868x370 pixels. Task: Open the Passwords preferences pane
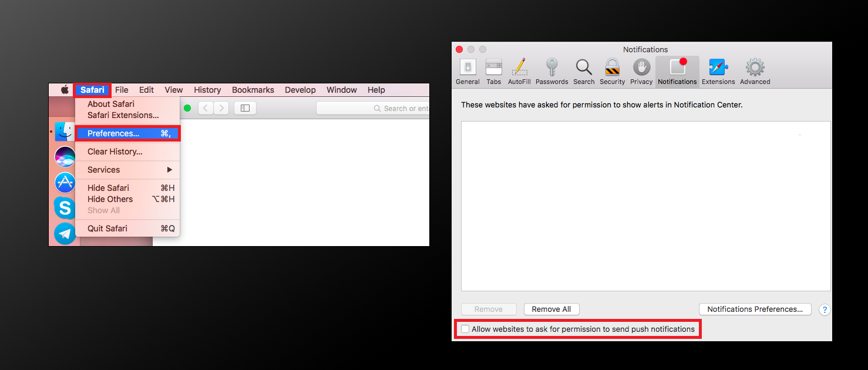pyautogui.click(x=551, y=72)
